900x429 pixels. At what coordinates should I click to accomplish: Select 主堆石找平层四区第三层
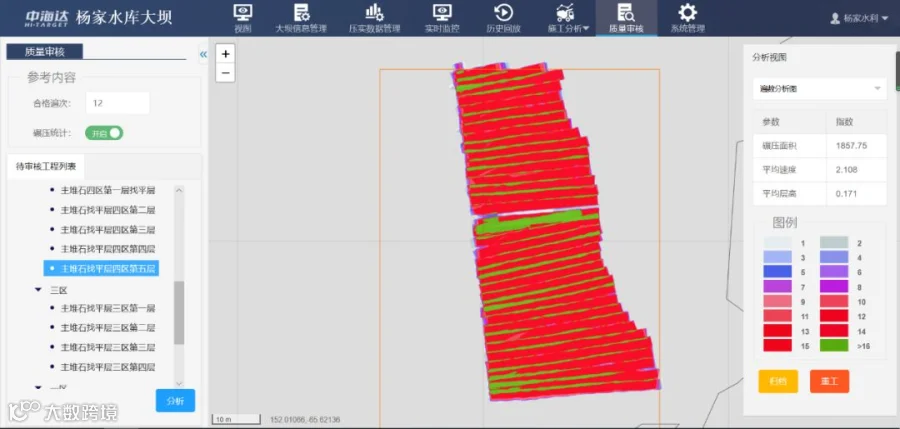(108, 230)
